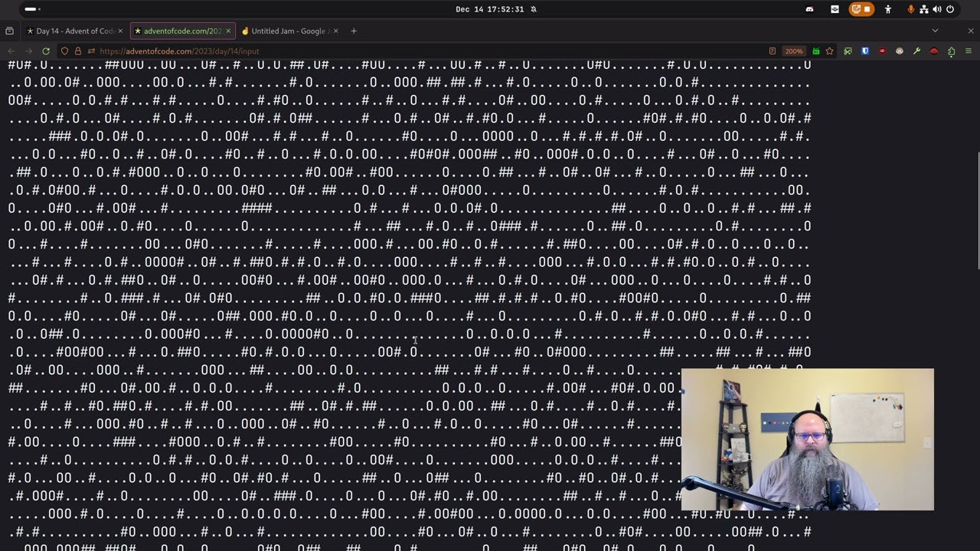Open the clock and calendar menu
Viewport: 980px width, 551px height.
tap(489, 9)
